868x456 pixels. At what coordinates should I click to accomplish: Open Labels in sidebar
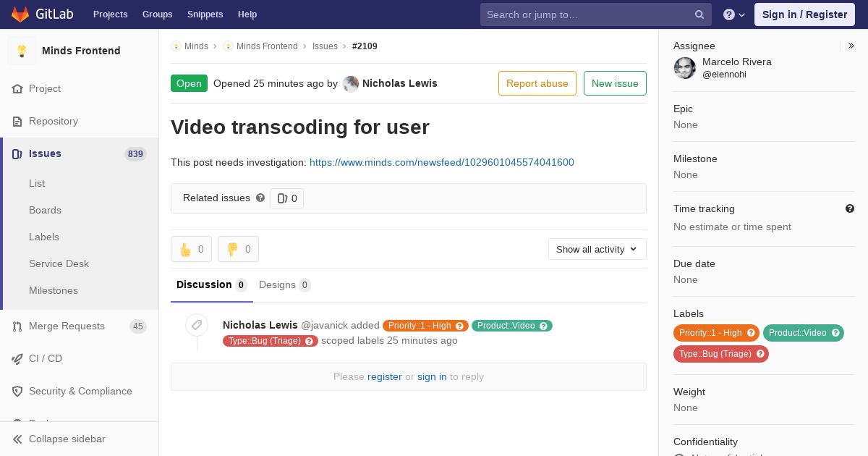point(44,237)
